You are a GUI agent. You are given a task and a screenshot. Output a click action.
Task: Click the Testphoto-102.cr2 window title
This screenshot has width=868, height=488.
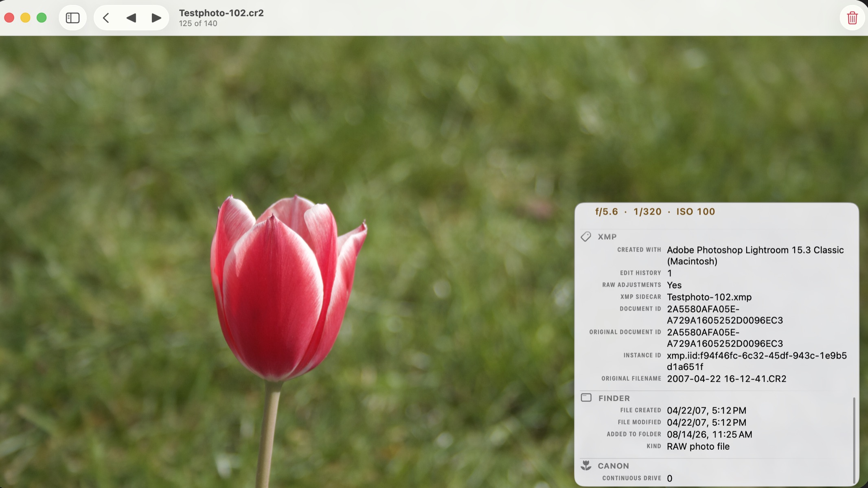tap(221, 13)
